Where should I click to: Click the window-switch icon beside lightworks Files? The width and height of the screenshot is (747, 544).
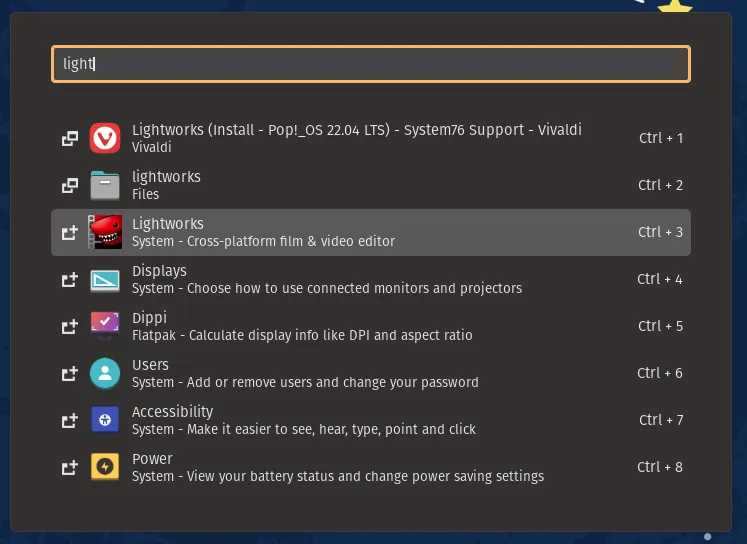[x=70, y=185]
